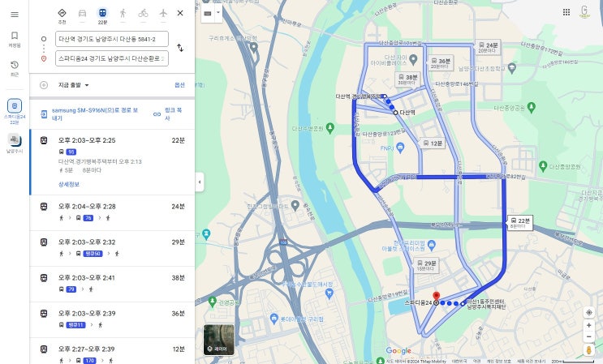Click the bus 76 line badge
This screenshot has height=364, width=603.
[x=88, y=218]
